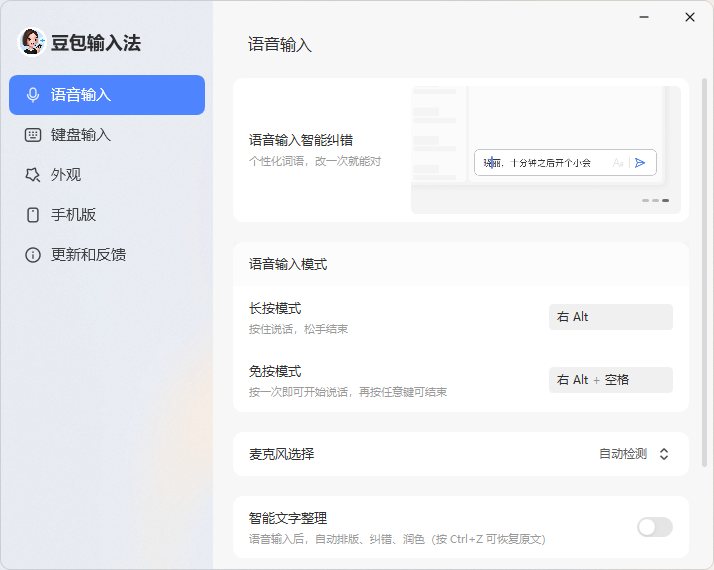The width and height of the screenshot is (714, 570).
Task: Click 个性化词语，改一次就能对 description
Action: click(x=315, y=161)
